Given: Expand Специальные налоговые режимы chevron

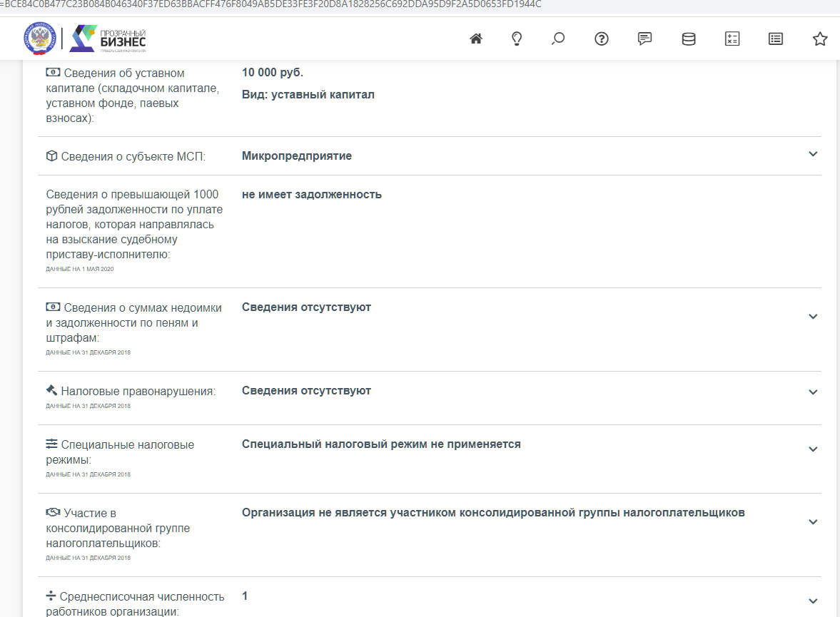Looking at the screenshot, I should tap(813, 449).
